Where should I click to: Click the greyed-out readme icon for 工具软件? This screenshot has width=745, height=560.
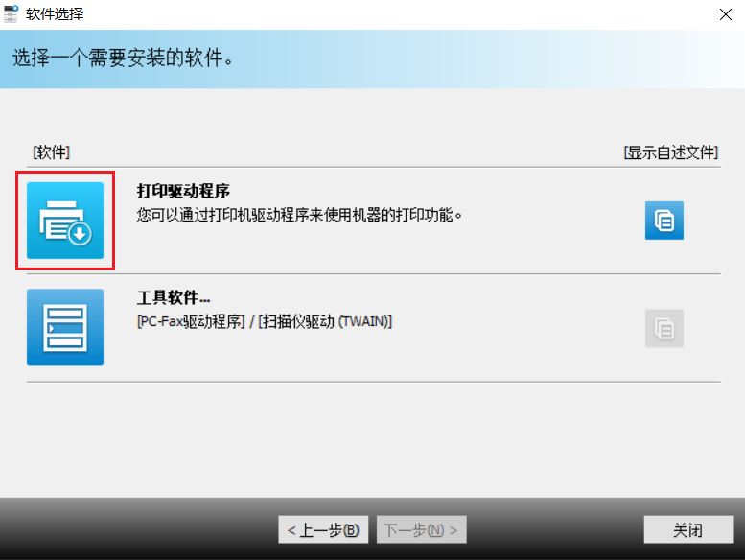click(x=664, y=328)
